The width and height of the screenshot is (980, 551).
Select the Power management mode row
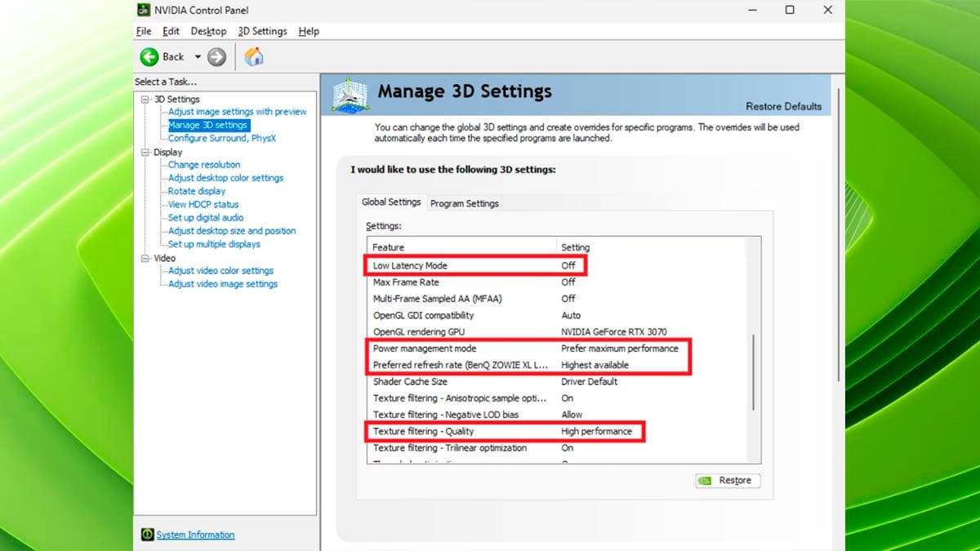click(x=556, y=349)
